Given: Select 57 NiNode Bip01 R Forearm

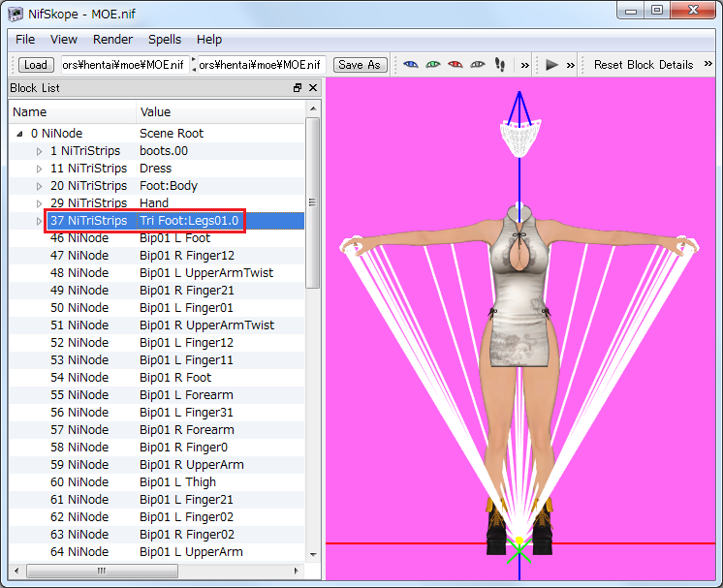Looking at the screenshot, I should coord(156,430).
